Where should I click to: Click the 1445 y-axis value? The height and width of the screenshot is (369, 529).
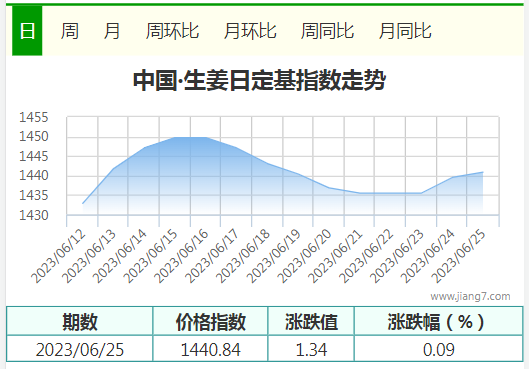coord(34,157)
